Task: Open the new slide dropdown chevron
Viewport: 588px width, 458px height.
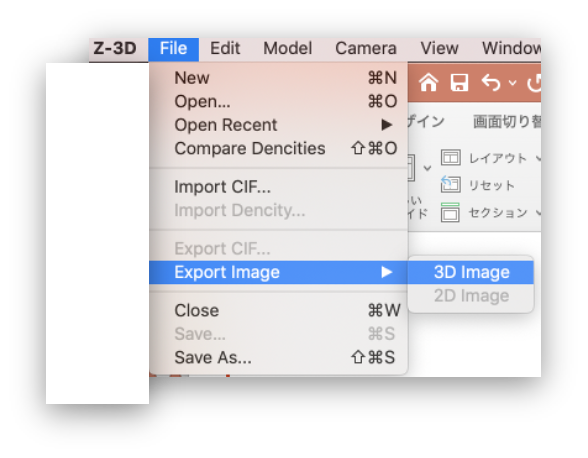Action: pyautogui.click(x=427, y=168)
